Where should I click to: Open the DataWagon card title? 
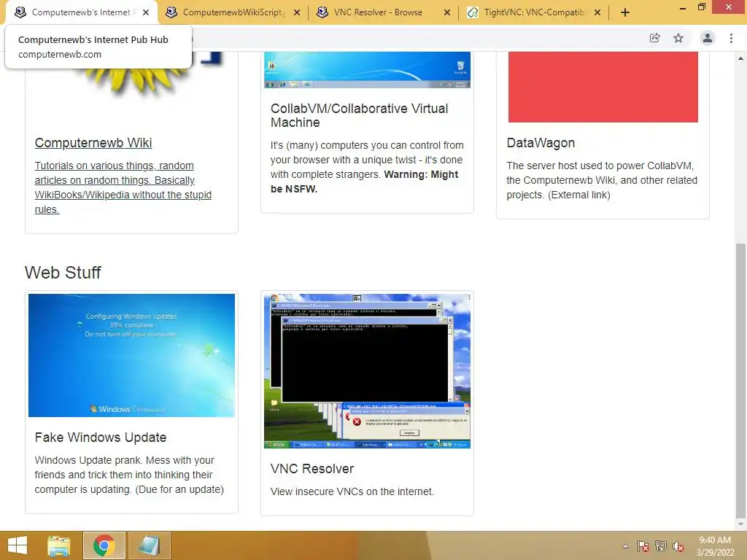(x=541, y=143)
